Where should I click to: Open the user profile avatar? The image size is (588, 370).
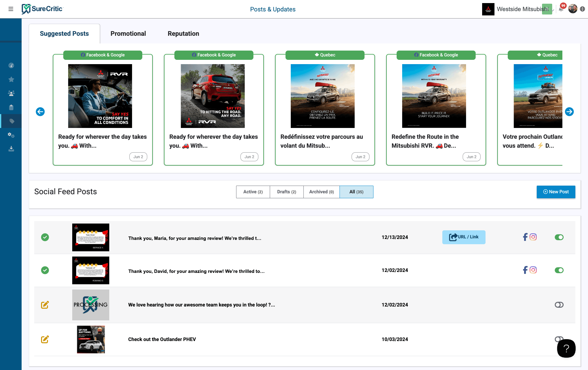pyautogui.click(x=573, y=9)
